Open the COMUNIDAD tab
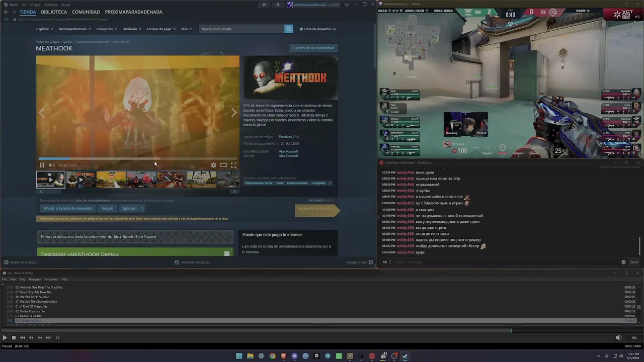The height and width of the screenshot is (362, 644). click(86, 12)
